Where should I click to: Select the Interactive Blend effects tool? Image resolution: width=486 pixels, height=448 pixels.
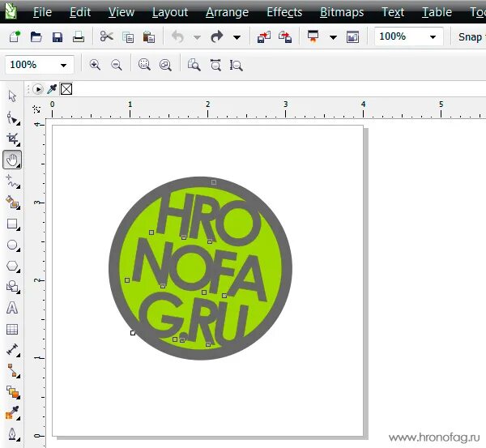point(13,392)
